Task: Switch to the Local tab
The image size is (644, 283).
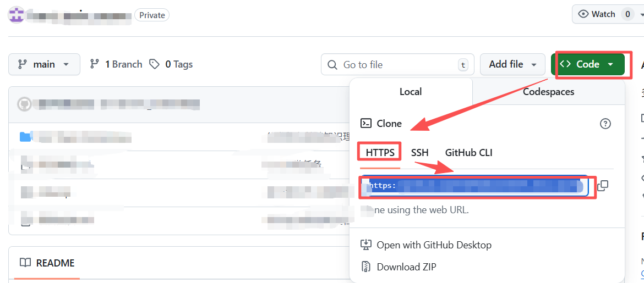Action: click(x=411, y=91)
